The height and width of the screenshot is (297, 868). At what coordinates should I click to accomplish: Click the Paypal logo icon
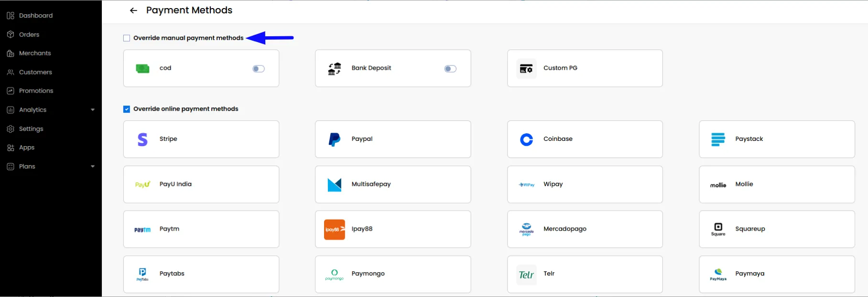click(x=335, y=139)
